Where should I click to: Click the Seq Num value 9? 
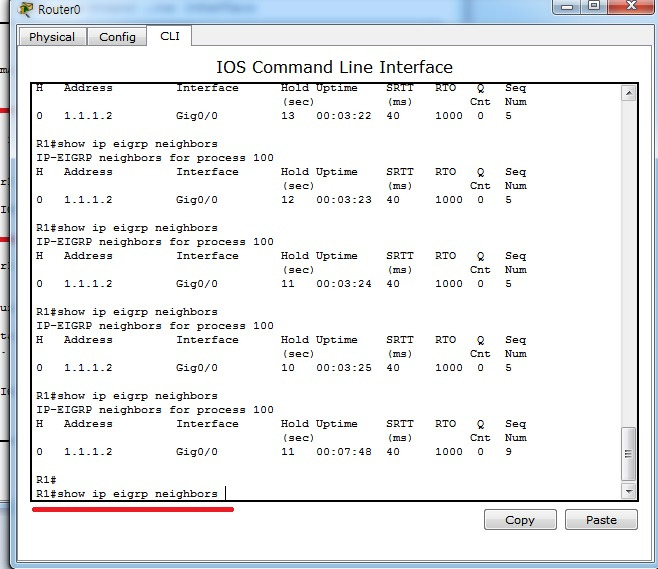(508, 452)
